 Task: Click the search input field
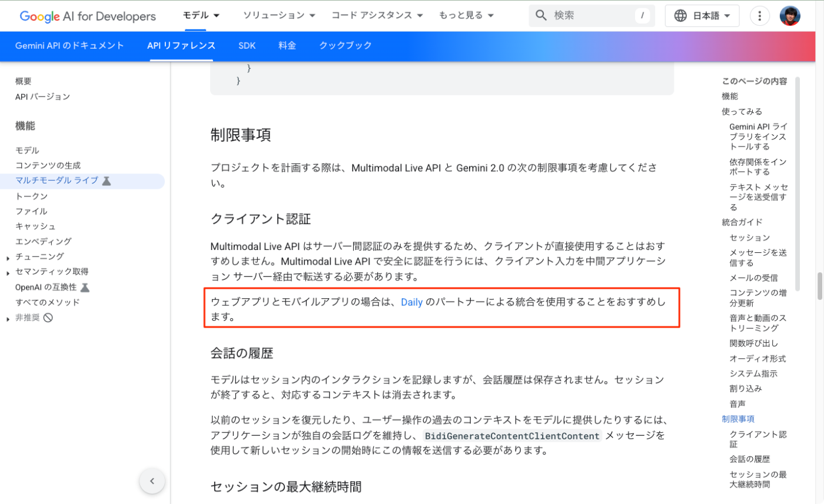(592, 16)
